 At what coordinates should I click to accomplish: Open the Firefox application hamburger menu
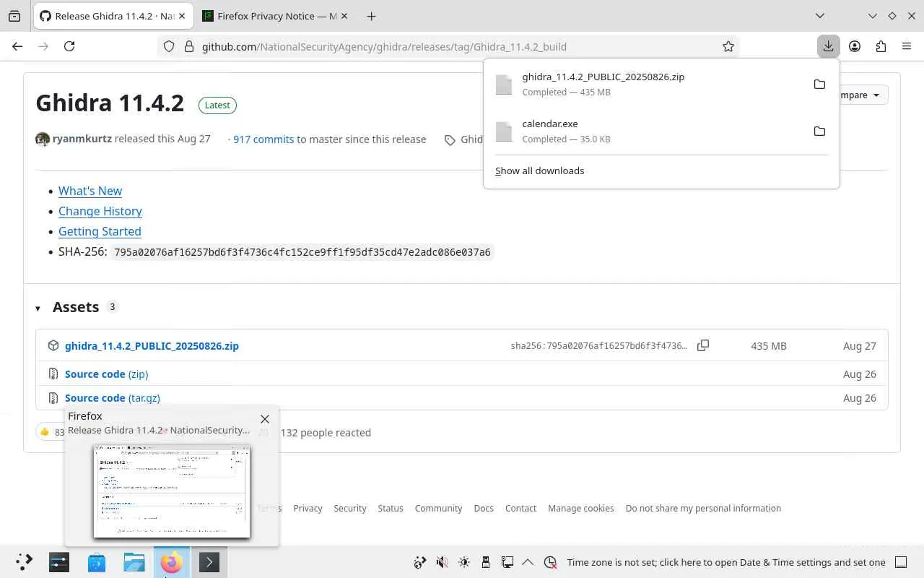pyautogui.click(x=907, y=46)
